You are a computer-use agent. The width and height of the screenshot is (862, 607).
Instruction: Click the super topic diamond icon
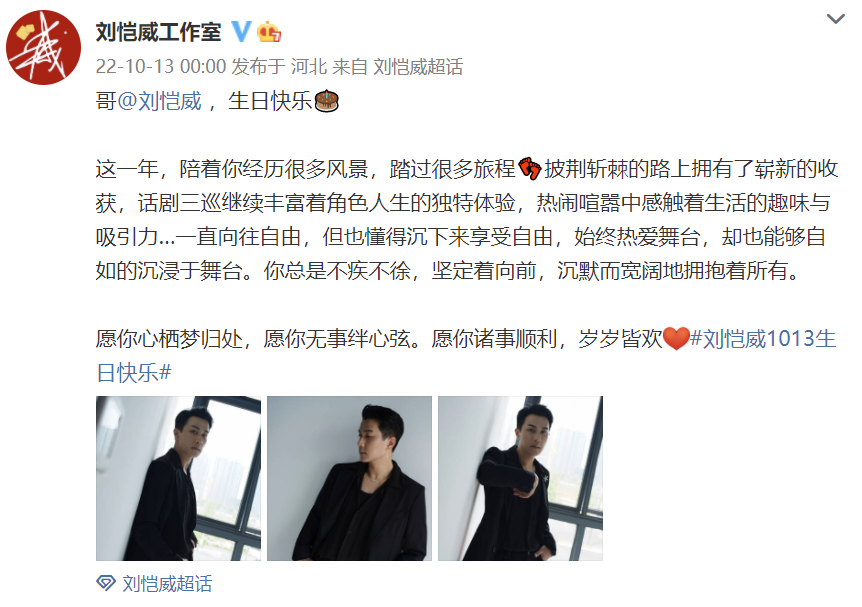106,583
